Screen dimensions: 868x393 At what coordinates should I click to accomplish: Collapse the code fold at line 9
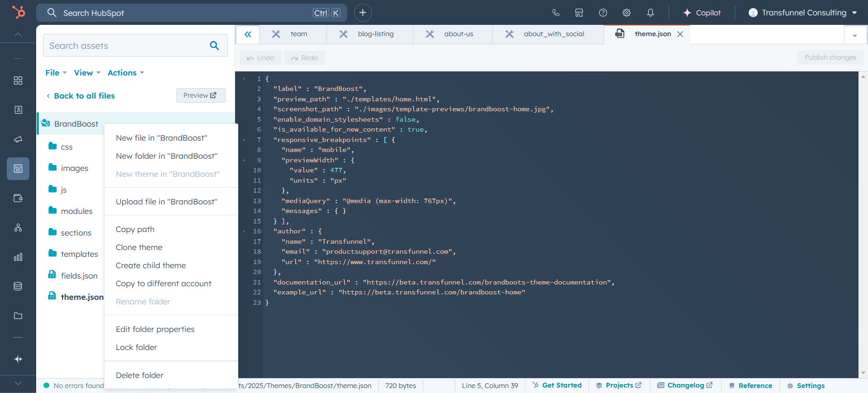pyautogui.click(x=244, y=161)
